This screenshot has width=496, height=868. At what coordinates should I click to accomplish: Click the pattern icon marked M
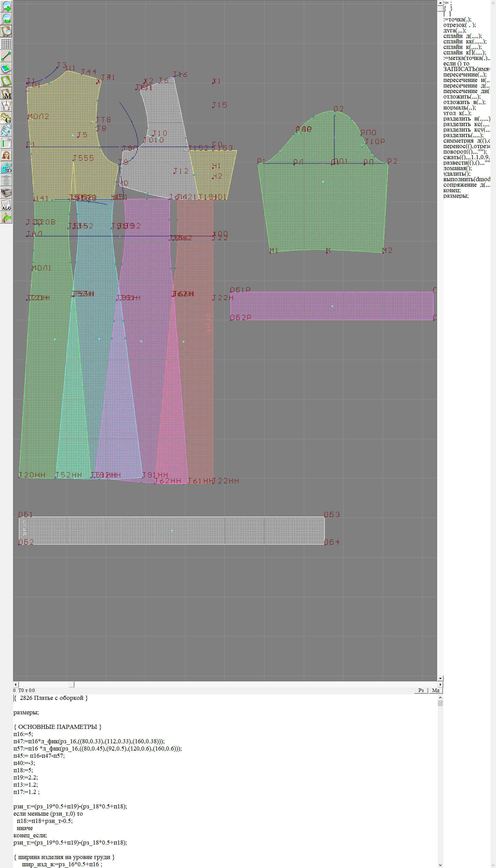click(x=6, y=93)
